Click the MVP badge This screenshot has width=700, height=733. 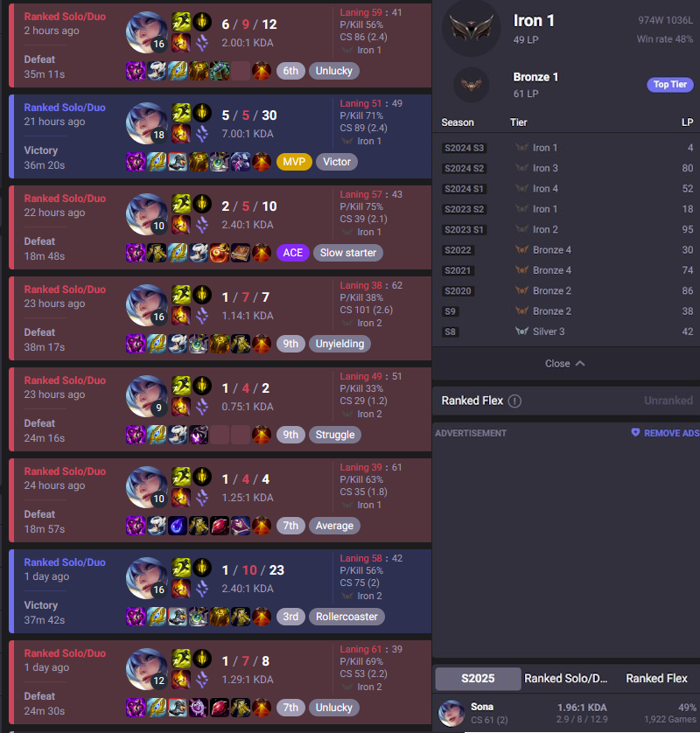click(x=294, y=162)
